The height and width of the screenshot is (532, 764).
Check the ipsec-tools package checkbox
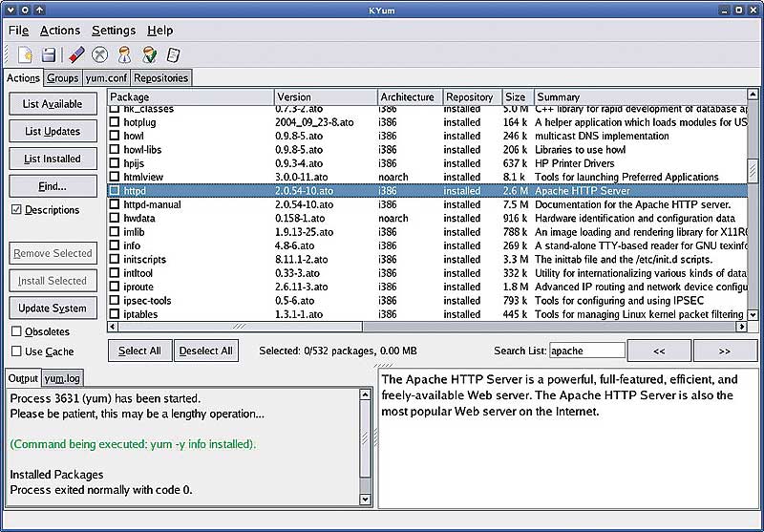pos(114,301)
